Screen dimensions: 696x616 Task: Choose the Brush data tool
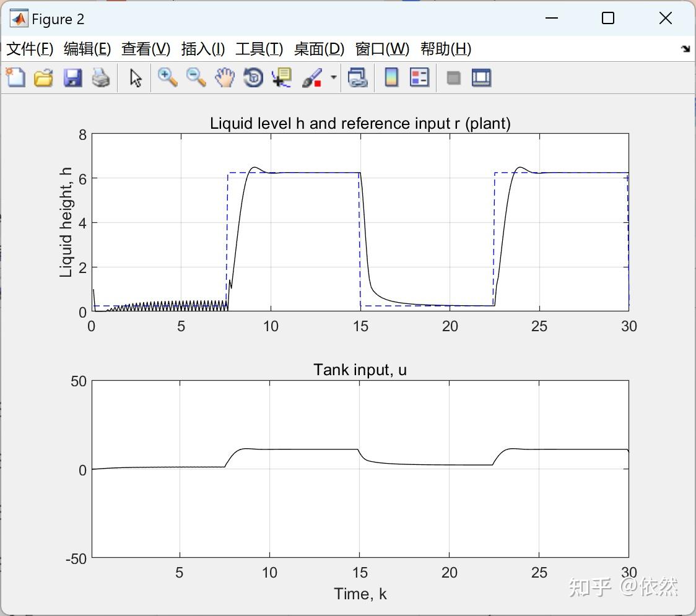(x=312, y=77)
